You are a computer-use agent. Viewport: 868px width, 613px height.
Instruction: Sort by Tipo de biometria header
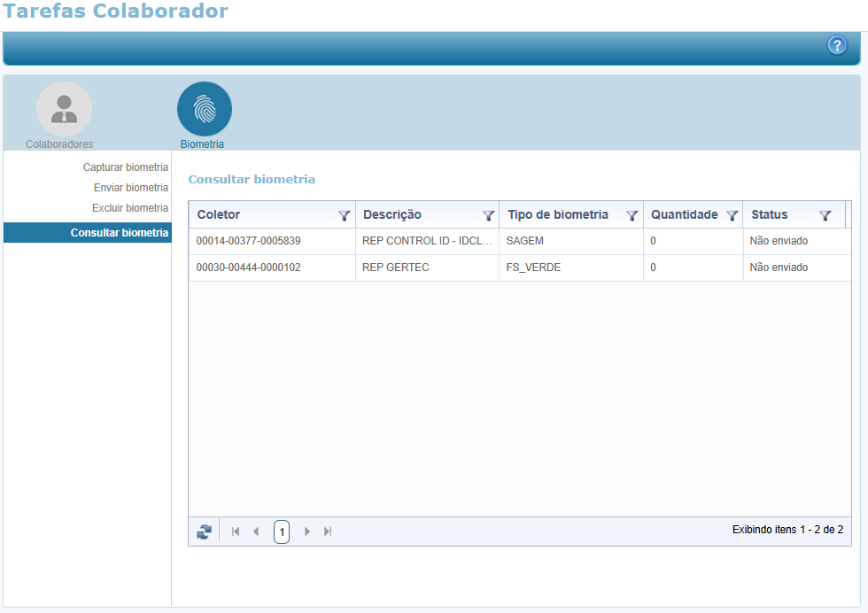558,215
